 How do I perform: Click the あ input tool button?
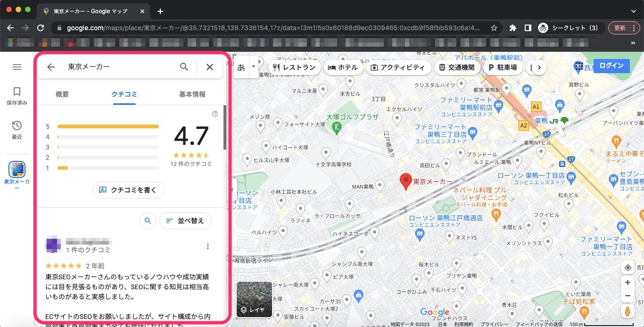point(241,67)
